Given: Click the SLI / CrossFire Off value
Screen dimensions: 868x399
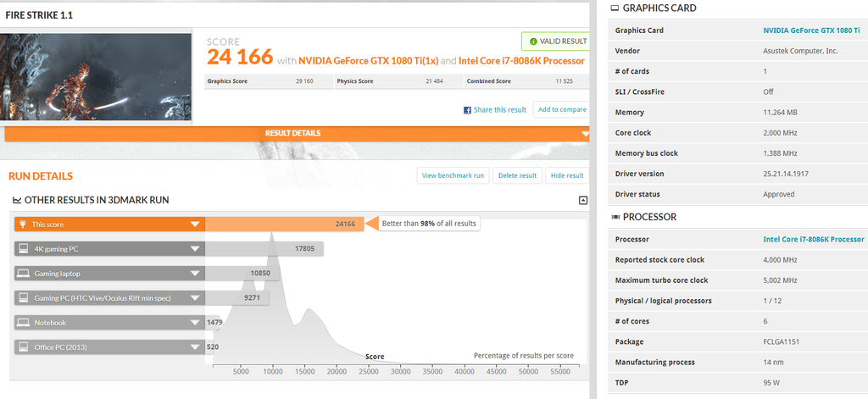Looking at the screenshot, I should click(768, 91).
